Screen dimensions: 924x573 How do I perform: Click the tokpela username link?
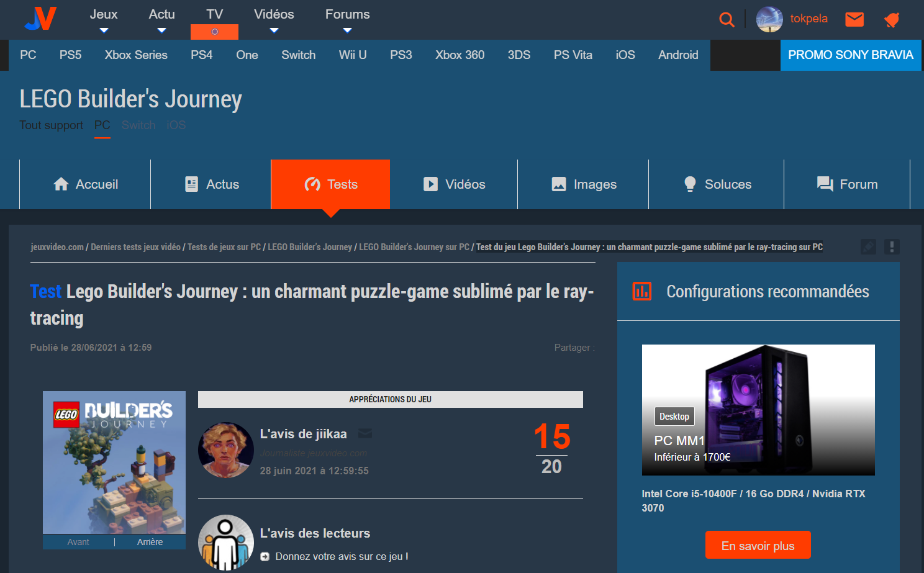(x=808, y=19)
